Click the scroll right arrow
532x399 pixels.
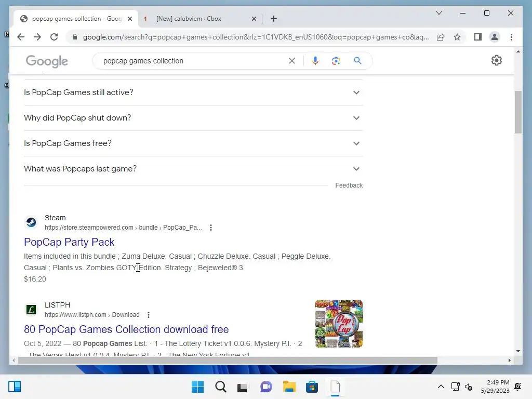coord(509,361)
